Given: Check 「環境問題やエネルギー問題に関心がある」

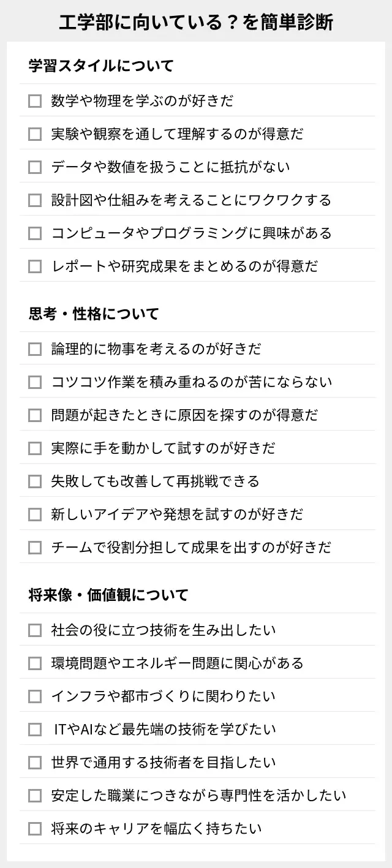Looking at the screenshot, I should 34,663.
